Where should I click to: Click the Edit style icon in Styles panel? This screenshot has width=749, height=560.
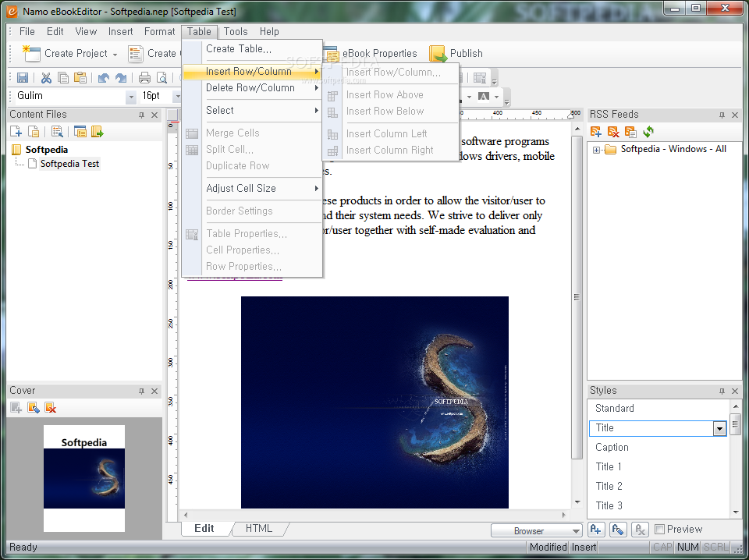[x=618, y=530]
